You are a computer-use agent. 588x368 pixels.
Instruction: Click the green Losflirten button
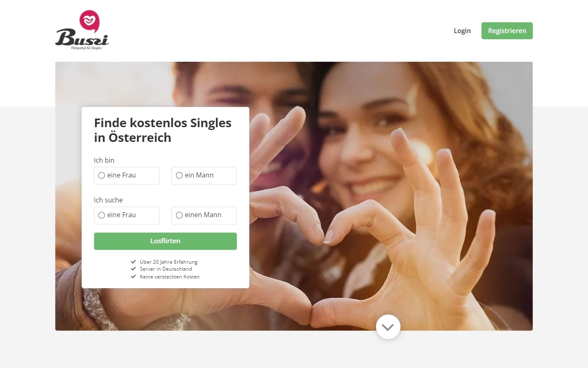(x=165, y=241)
